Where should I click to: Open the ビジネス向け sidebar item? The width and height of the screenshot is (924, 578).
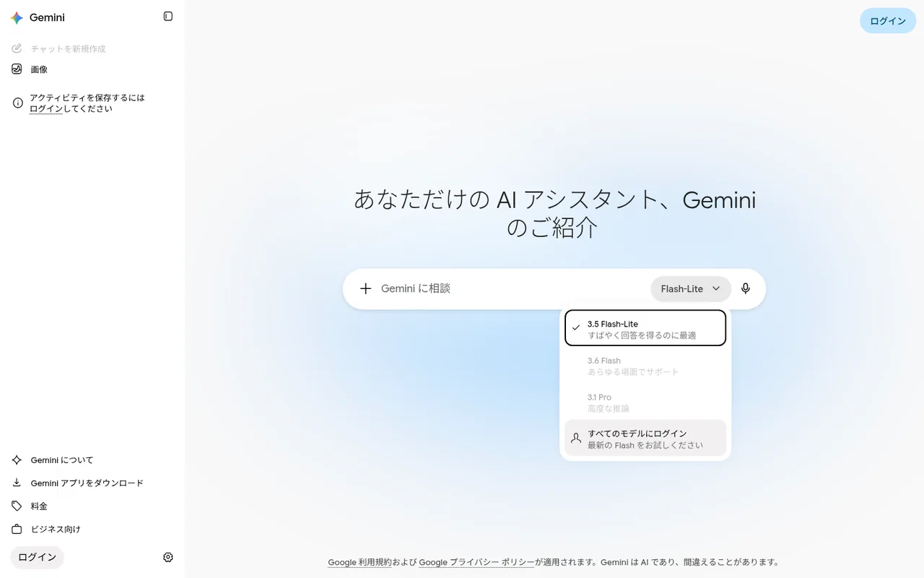click(92, 530)
